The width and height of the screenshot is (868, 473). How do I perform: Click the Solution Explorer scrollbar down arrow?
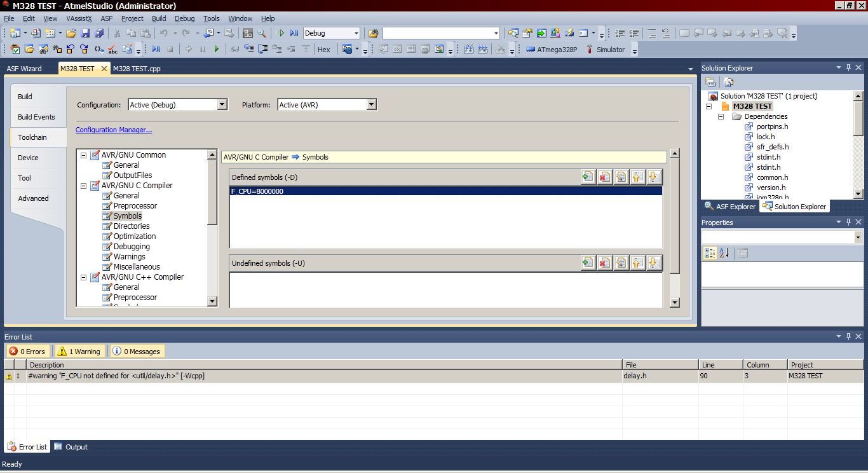(858, 194)
